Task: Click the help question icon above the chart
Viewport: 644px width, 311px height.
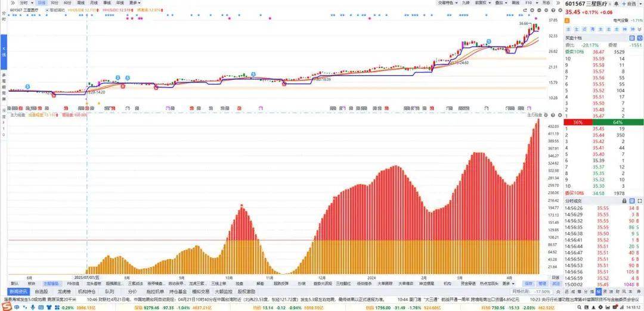Action: point(552,10)
